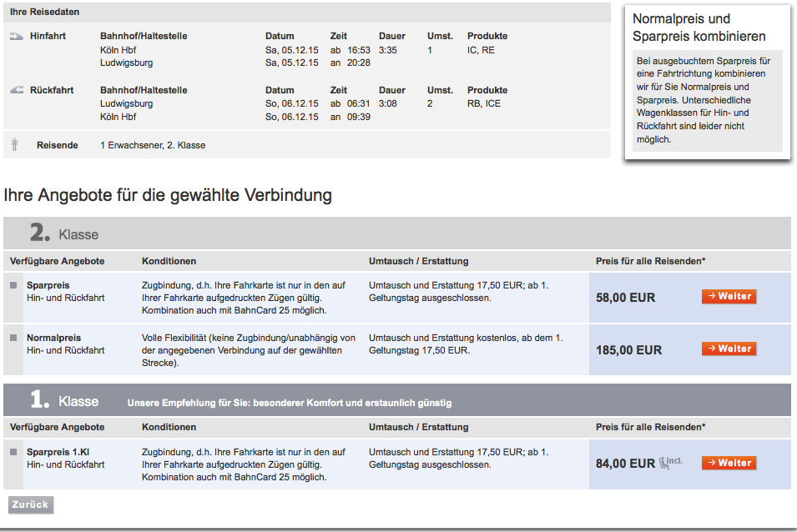
Task: Click the Rückfahrt return train icon
Action: tap(17, 90)
